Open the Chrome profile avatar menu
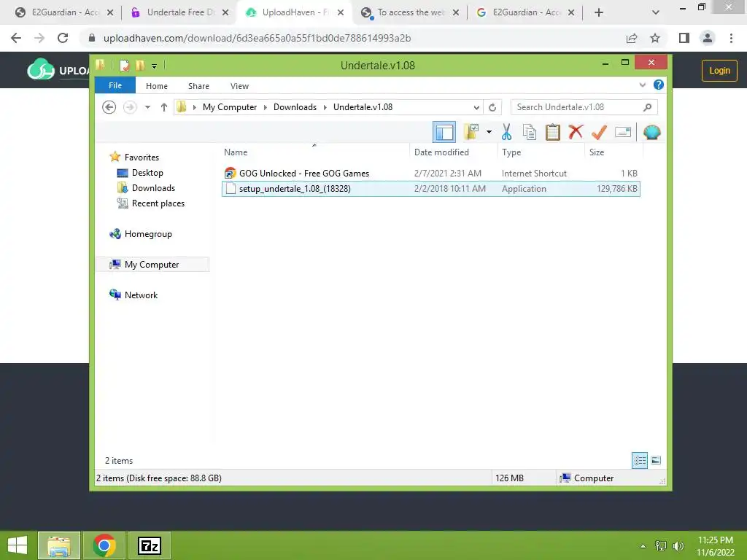This screenshot has height=560, width=747. [x=708, y=38]
